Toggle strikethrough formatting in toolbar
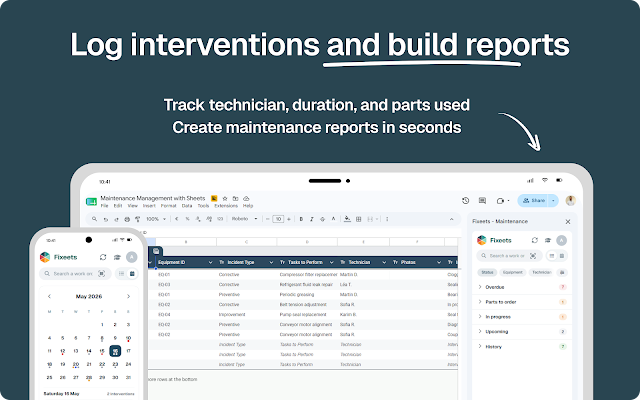Image resolution: width=640 pixels, height=400 pixels. [322, 219]
